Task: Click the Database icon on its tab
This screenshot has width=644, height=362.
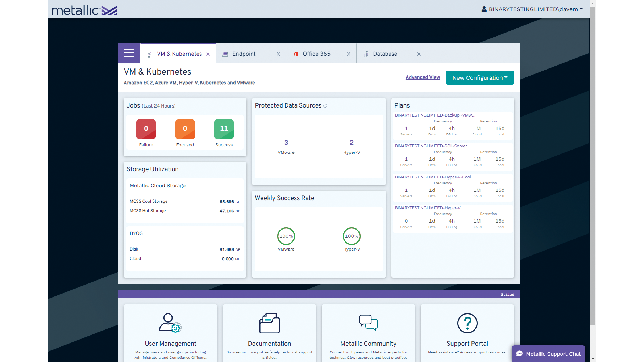Action: click(366, 54)
